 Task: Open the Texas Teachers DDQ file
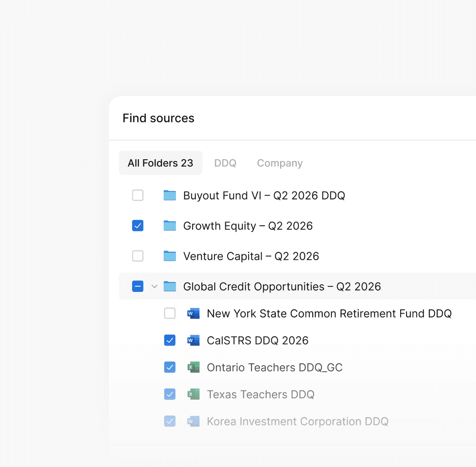[x=261, y=394]
